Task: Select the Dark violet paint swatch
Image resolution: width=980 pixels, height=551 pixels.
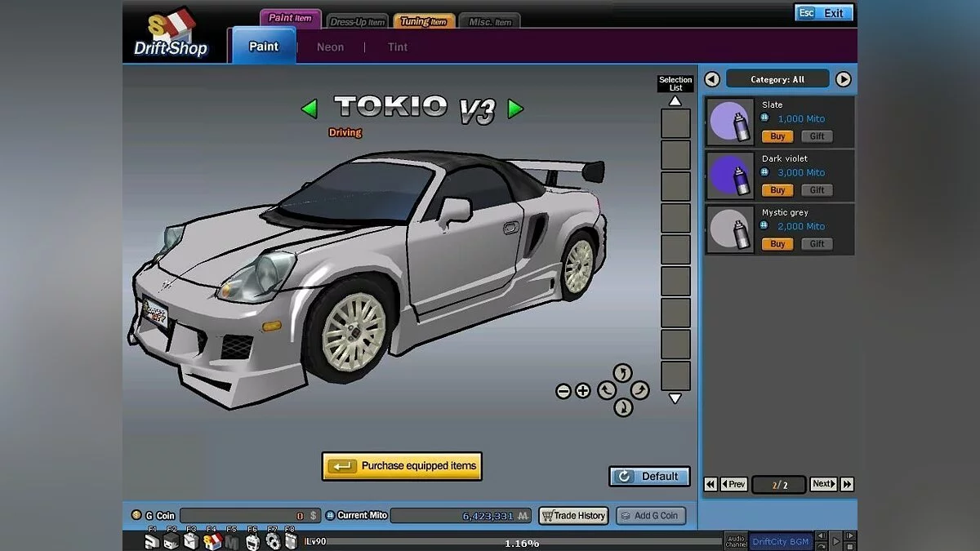Action: (x=729, y=175)
